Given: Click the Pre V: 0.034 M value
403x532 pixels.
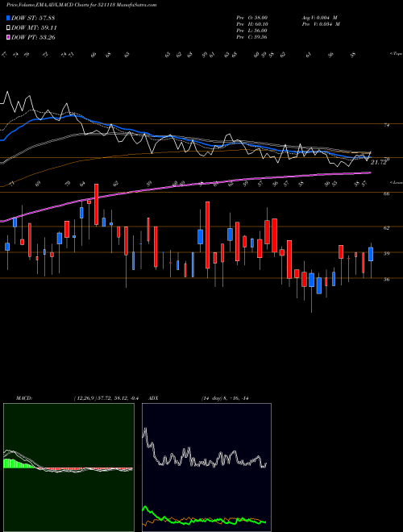Looking at the screenshot, I should 321,24.
